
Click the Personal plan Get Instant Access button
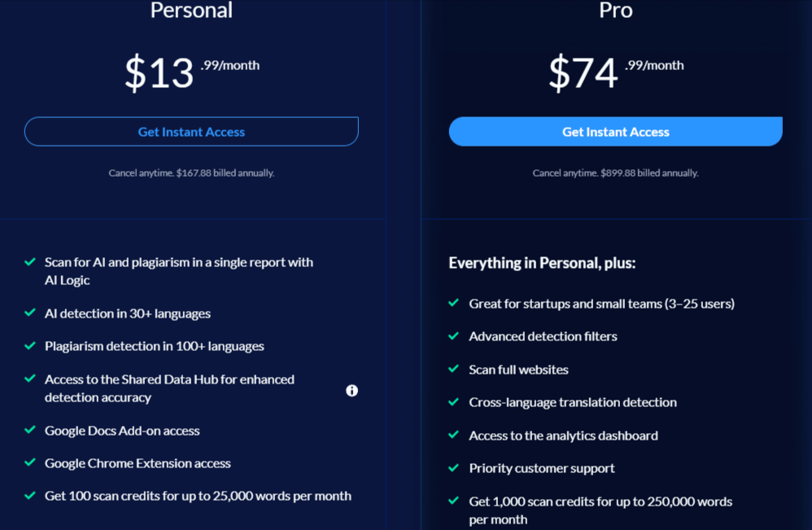pyautogui.click(x=191, y=132)
